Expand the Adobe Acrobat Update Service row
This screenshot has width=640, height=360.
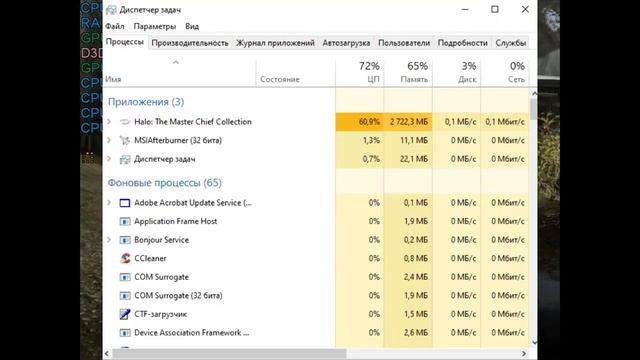109,202
